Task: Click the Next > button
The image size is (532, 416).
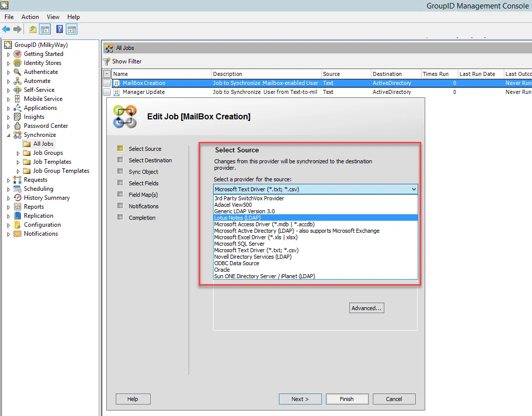Action: tap(300, 399)
